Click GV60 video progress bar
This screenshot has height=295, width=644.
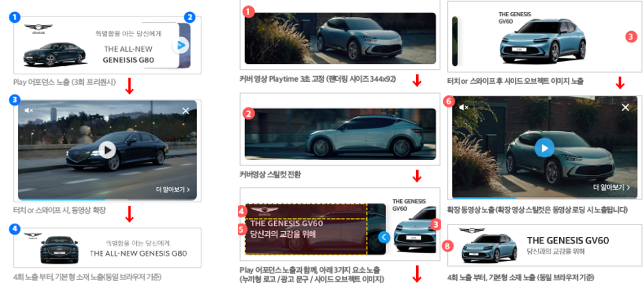click(x=545, y=198)
